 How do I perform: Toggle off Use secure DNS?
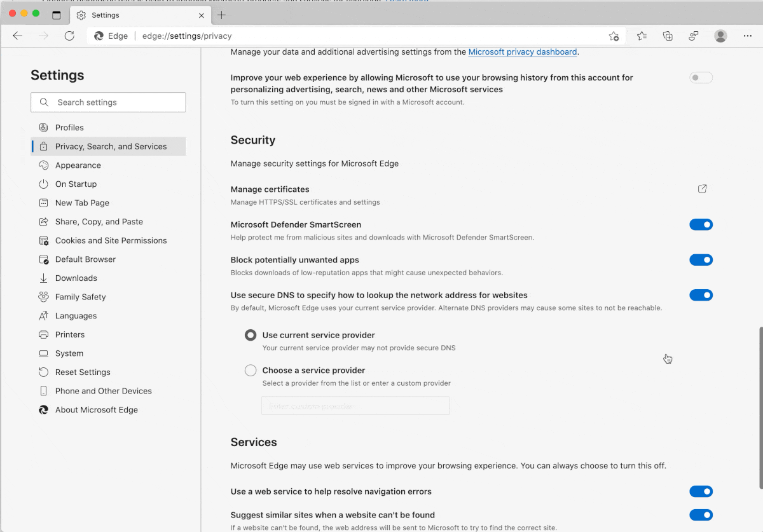pyautogui.click(x=701, y=295)
